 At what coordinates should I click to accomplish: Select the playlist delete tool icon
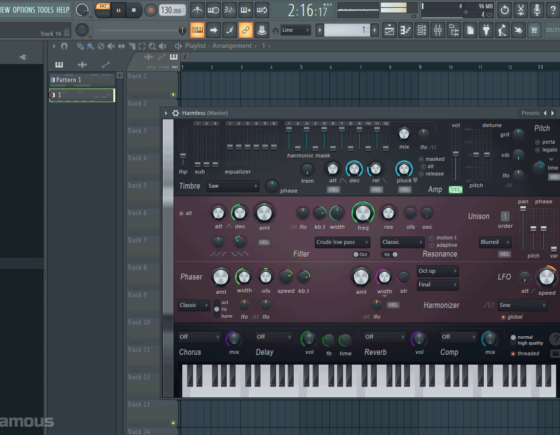pos(101,46)
